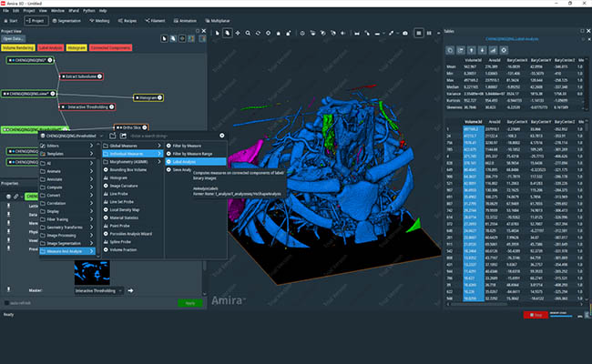Click the blue thresholded preview thumbnail
592x364 pixels.
click(92, 272)
